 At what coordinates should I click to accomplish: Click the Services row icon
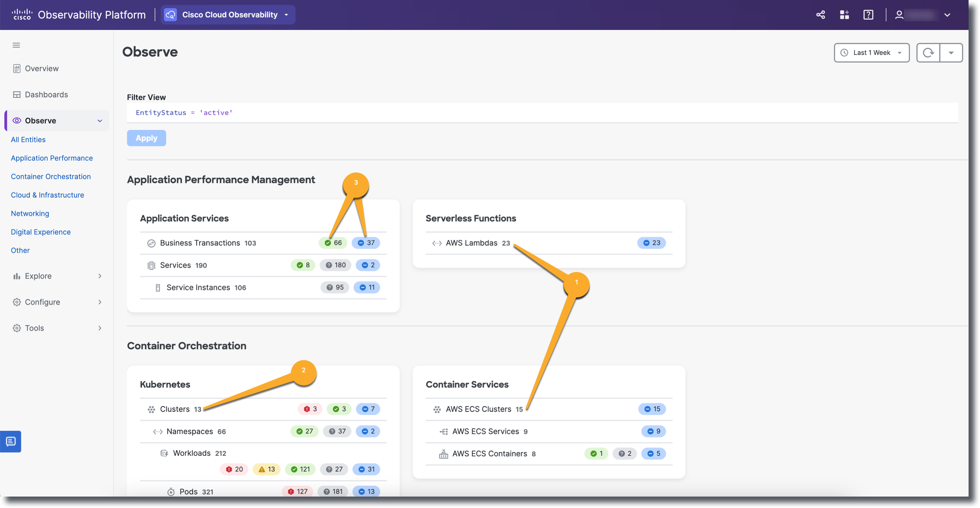(152, 265)
